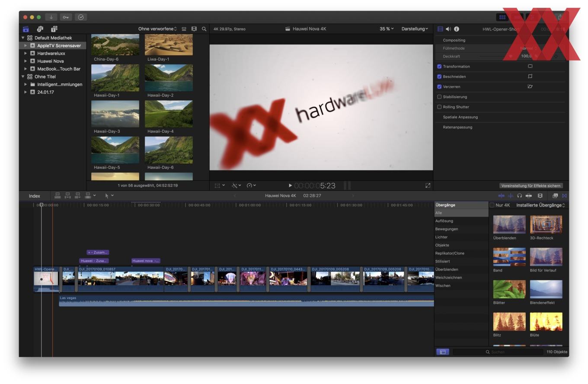Show background tasks checkmark icon

(x=81, y=17)
